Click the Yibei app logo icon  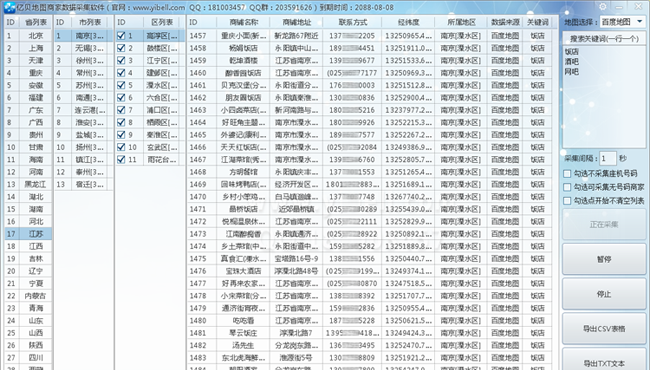tap(9, 7)
